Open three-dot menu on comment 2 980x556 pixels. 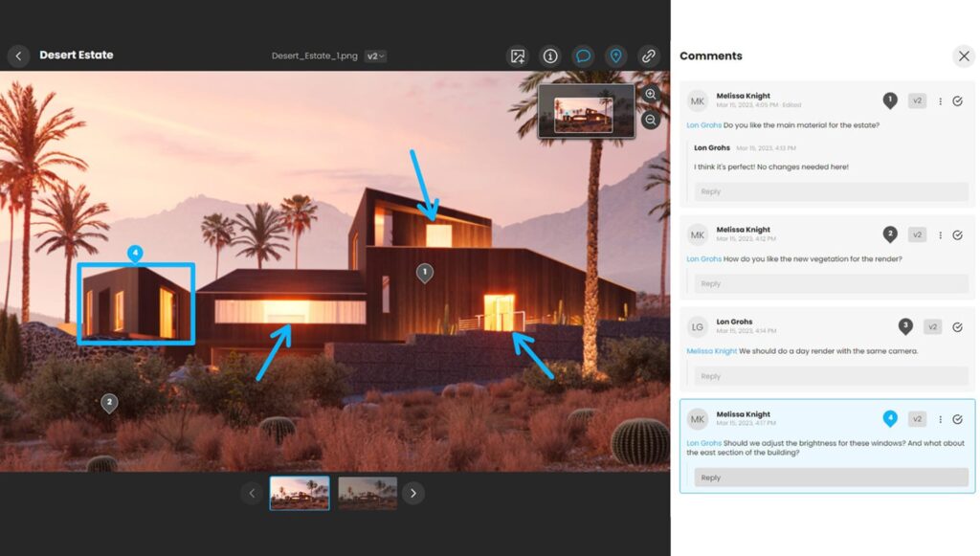pyautogui.click(x=940, y=234)
